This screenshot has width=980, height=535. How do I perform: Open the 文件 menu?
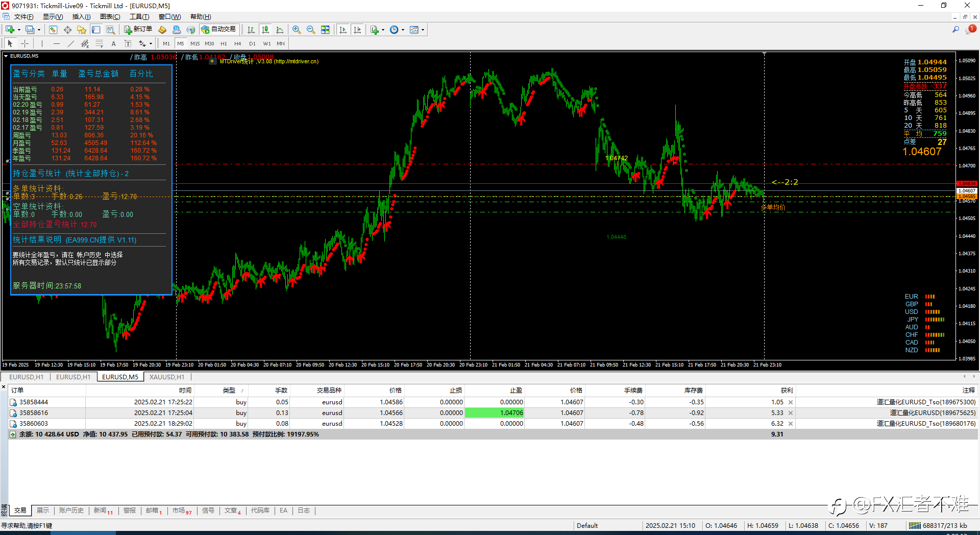pyautogui.click(x=23, y=17)
